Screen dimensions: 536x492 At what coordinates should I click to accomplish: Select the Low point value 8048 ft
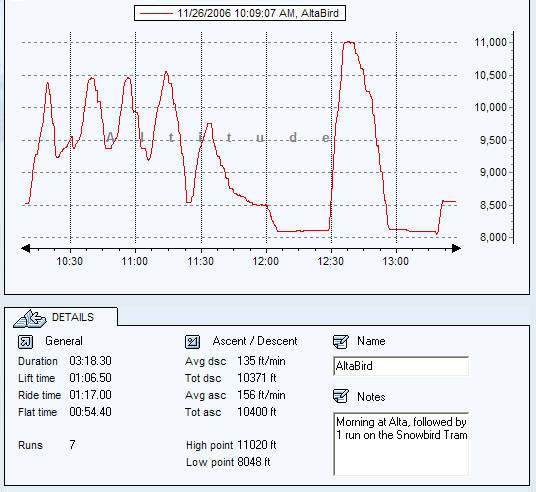tap(254, 462)
